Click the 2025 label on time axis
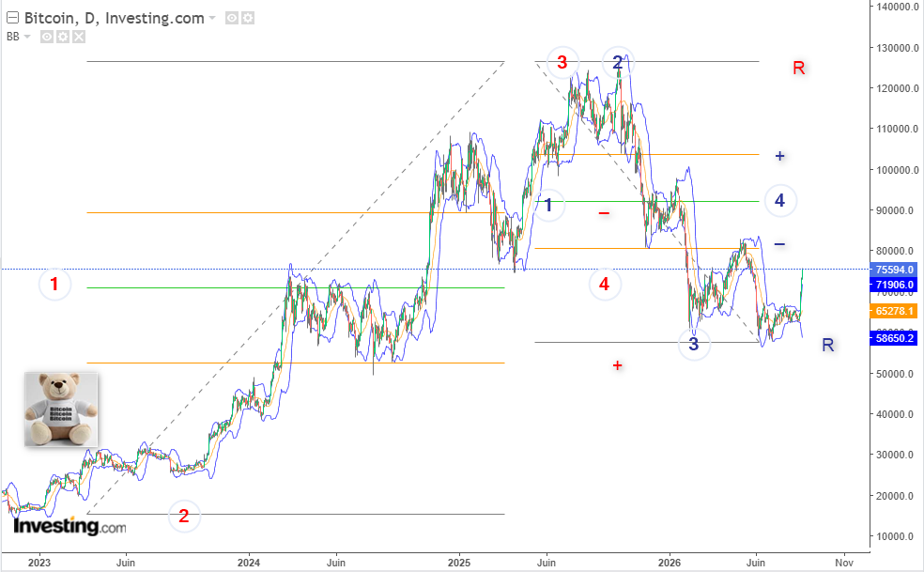This screenshot has width=924, height=572. click(x=459, y=563)
